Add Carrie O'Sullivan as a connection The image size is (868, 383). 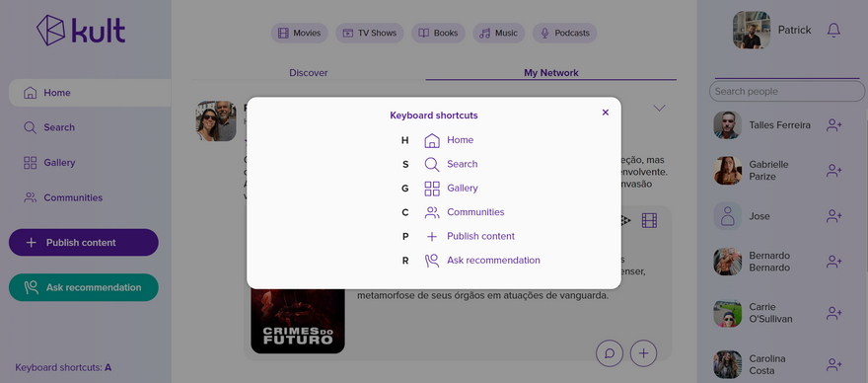(833, 313)
